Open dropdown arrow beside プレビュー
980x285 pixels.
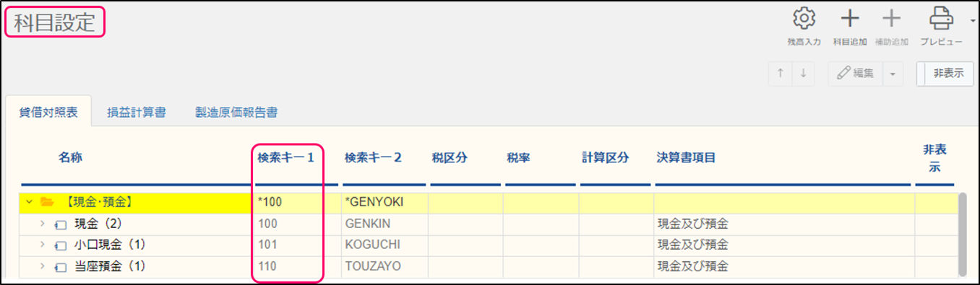click(973, 22)
